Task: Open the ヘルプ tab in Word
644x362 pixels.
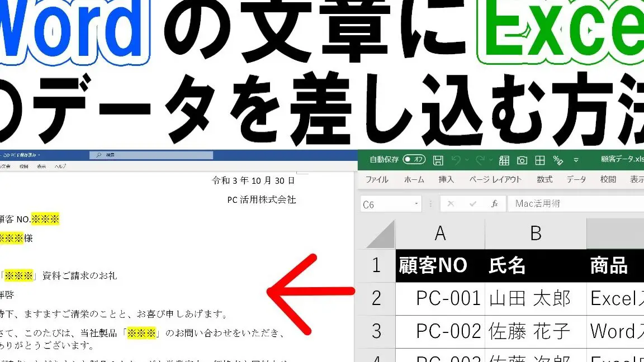Action: click(60, 166)
